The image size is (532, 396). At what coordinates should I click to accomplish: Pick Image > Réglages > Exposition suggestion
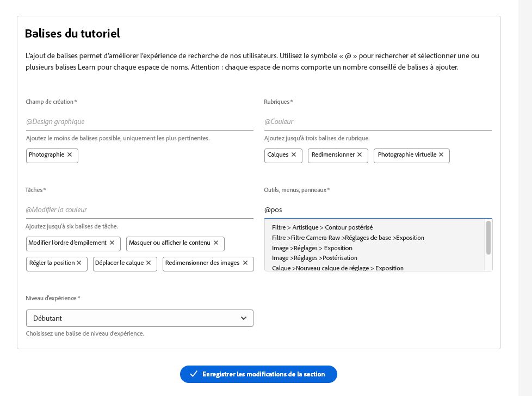click(312, 248)
